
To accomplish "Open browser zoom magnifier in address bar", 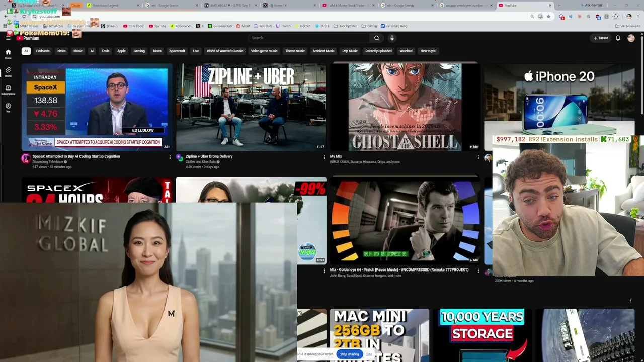I will tap(532, 16).
